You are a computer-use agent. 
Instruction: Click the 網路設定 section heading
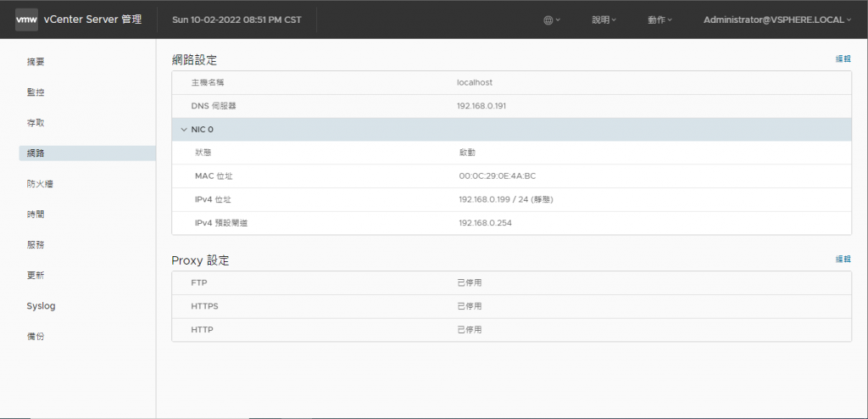click(x=194, y=60)
